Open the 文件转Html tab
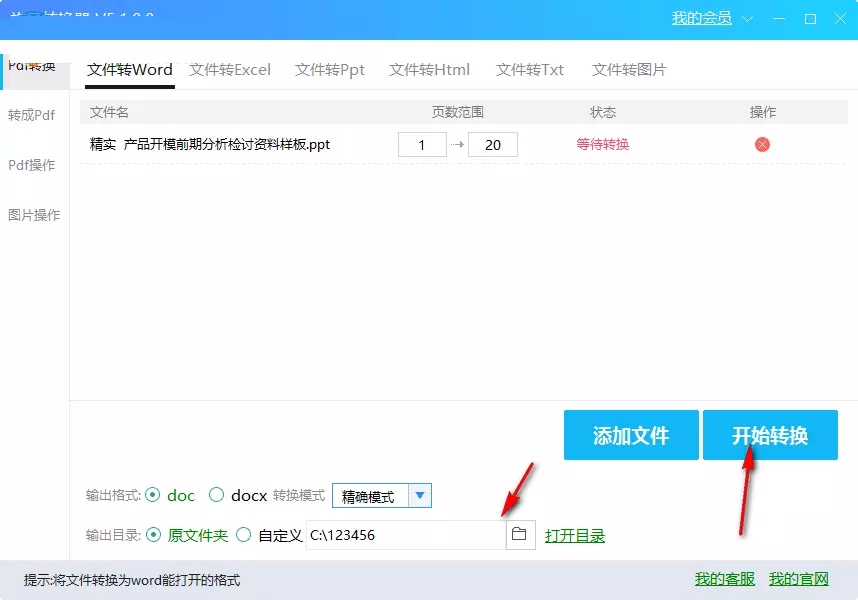858x600 pixels. pos(428,70)
